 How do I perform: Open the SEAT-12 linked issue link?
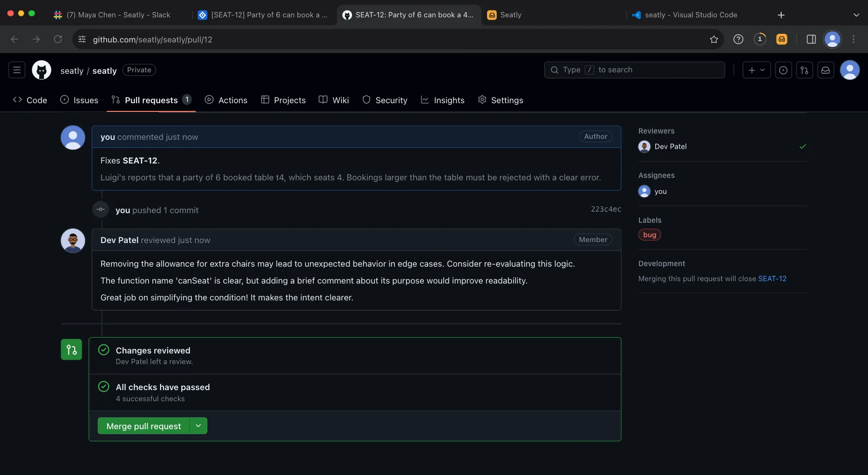pos(772,279)
